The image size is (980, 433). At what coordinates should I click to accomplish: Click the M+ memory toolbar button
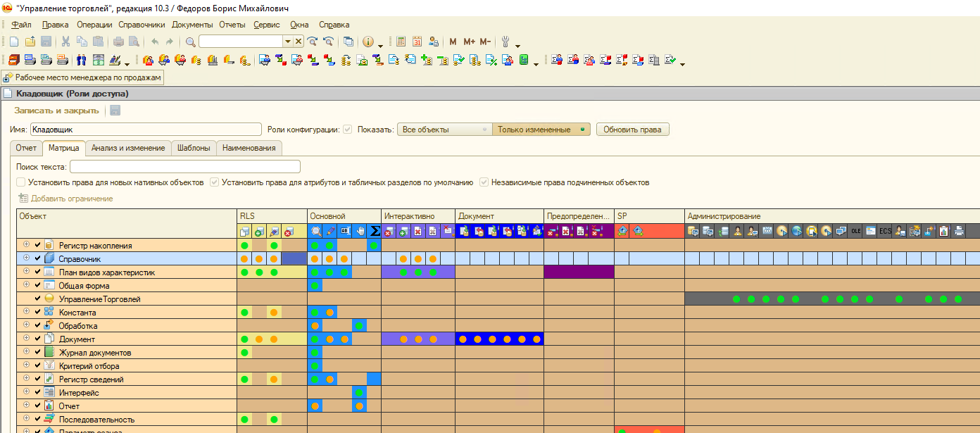click(x=469, y=42)
